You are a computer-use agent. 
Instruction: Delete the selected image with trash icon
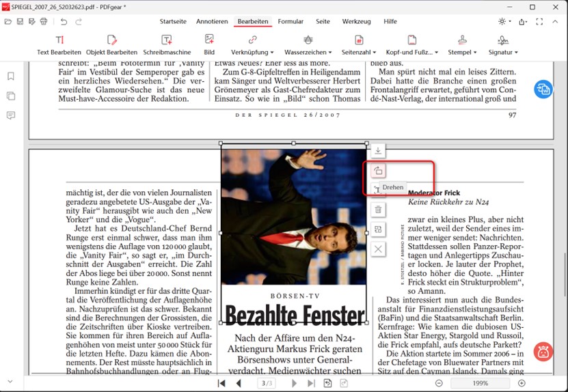[378, 209]
